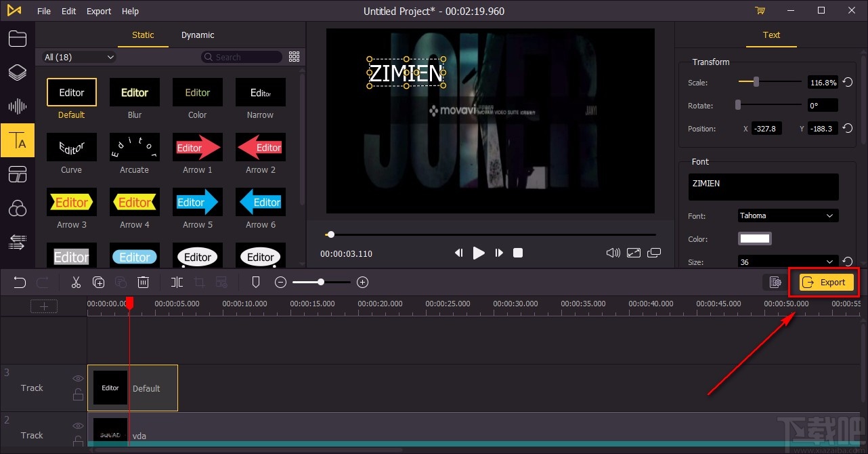Image resolution: width=868 pixels, height=454 pixels.
Task: Open the Tahoma font dropdown
Action: [x=788, y=215]
